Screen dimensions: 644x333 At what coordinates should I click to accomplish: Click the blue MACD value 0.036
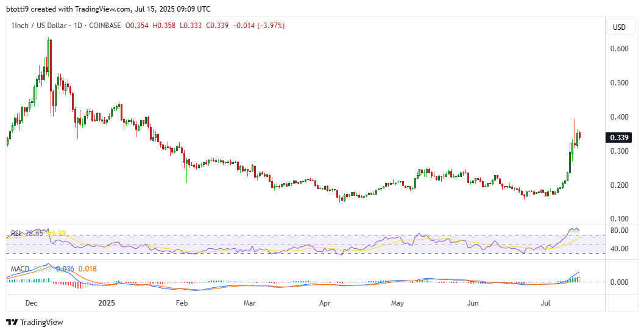pos(65,269)
